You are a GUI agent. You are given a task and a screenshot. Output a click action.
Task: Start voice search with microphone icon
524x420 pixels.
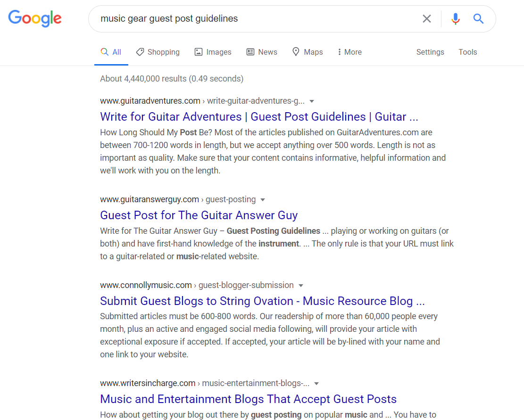[455, 19]
